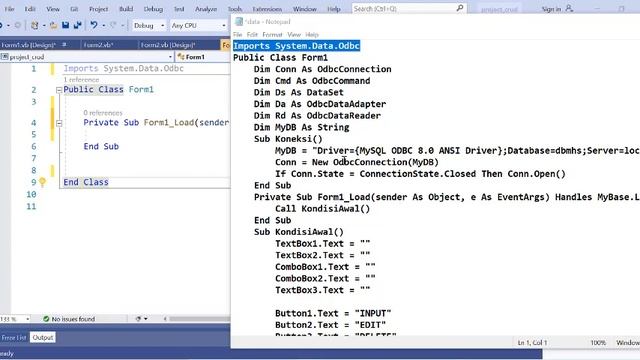Click highlighted 'Imports System.Data.Odbc' line in Notepad

(296, 46)
